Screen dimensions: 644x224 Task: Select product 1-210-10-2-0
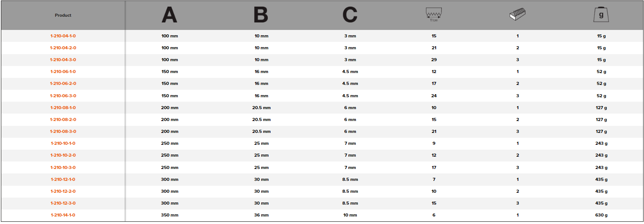point(63,155)
